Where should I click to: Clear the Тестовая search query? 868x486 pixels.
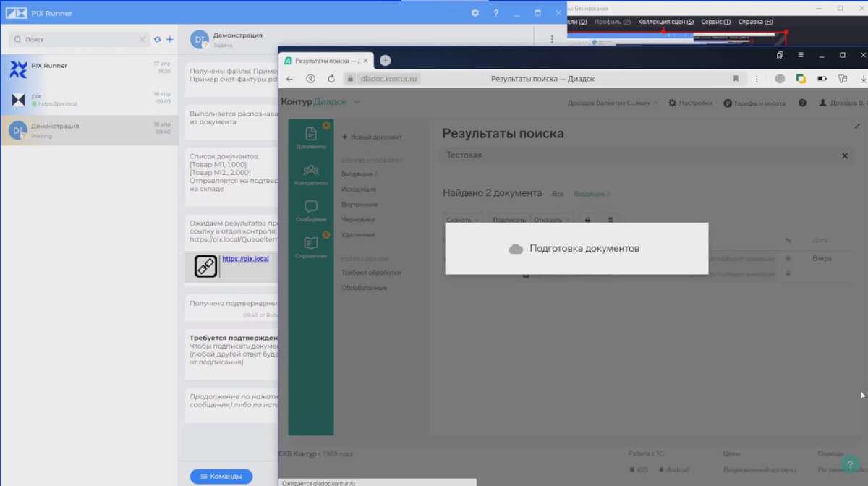pos(844,155)
